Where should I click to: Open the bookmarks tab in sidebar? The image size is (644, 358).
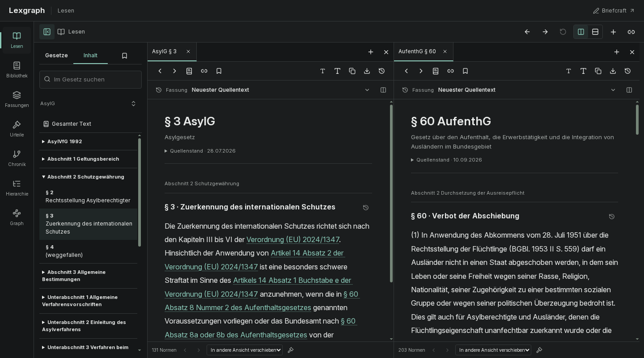point(124,55)
